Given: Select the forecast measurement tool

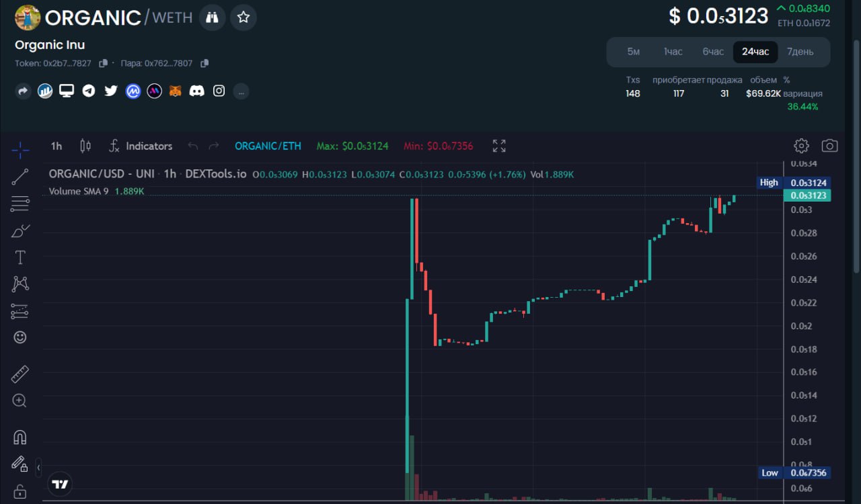Looking at the screenshot, I should click(x=20, y=311).
